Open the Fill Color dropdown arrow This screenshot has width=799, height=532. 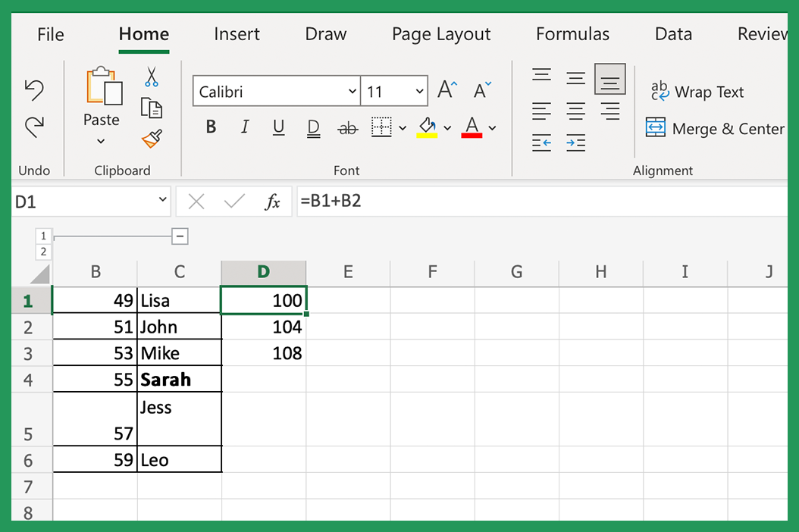447,128
